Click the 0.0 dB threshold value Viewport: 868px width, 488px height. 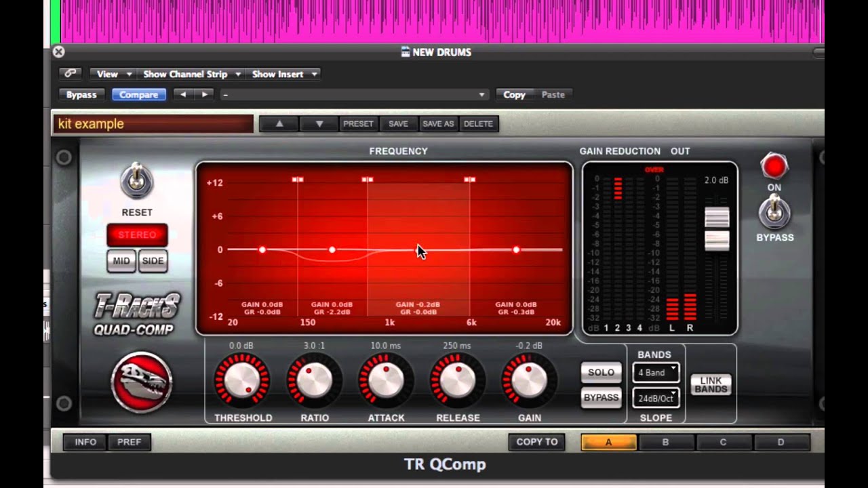[241, 346]
